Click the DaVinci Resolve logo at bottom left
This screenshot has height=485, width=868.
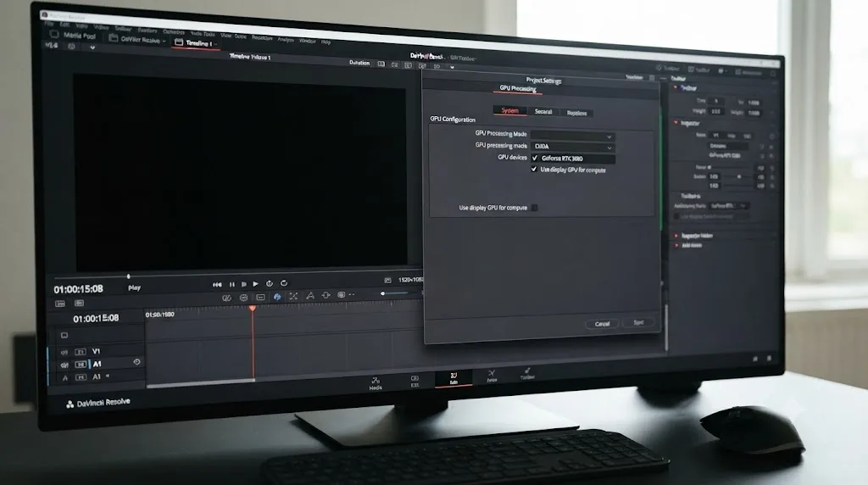click(x=70, y=404)
